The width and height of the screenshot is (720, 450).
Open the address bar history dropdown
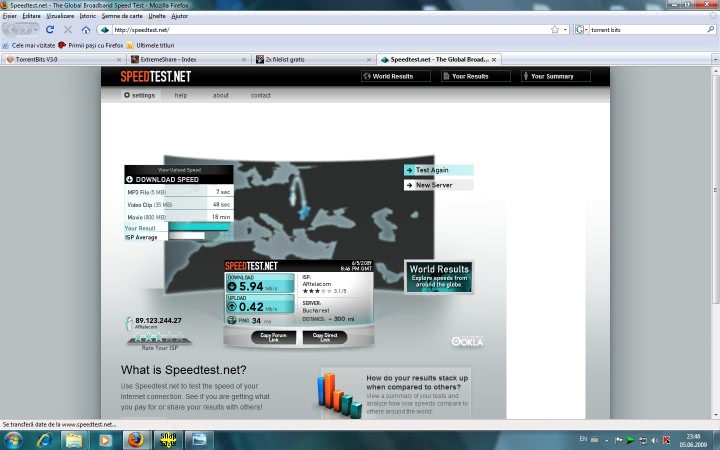pos(565,30)
